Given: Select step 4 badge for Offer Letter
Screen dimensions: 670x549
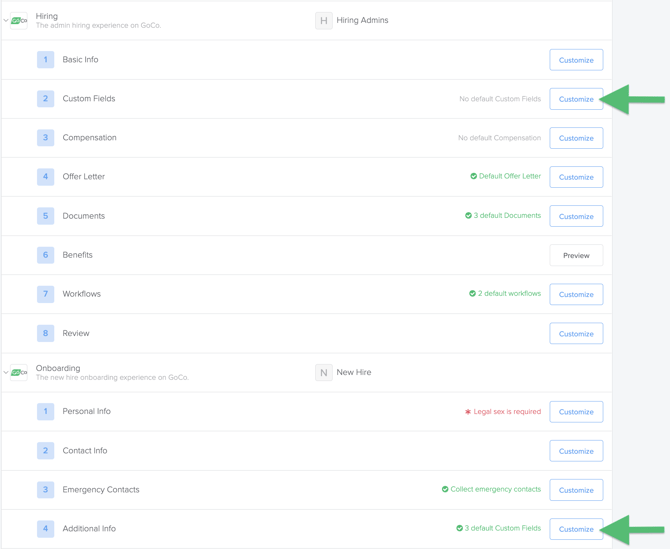Looking at the screenshot, I should click(x=45, y=177).
